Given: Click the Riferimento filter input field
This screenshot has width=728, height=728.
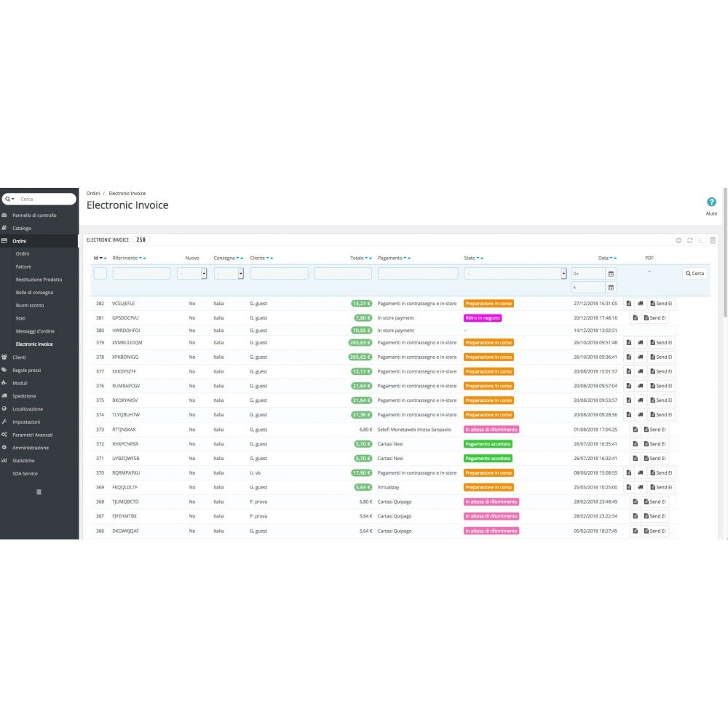Looking at the screenshot, I should point(141,274).
